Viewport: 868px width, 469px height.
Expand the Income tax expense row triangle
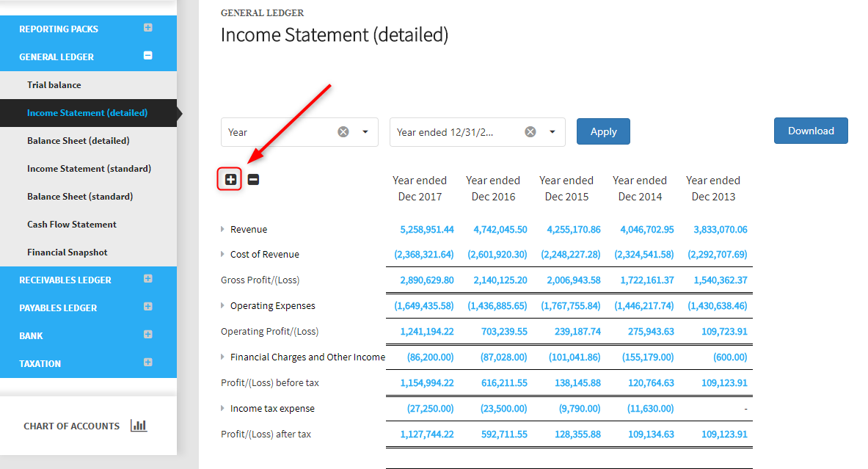[x=222, y=408]
